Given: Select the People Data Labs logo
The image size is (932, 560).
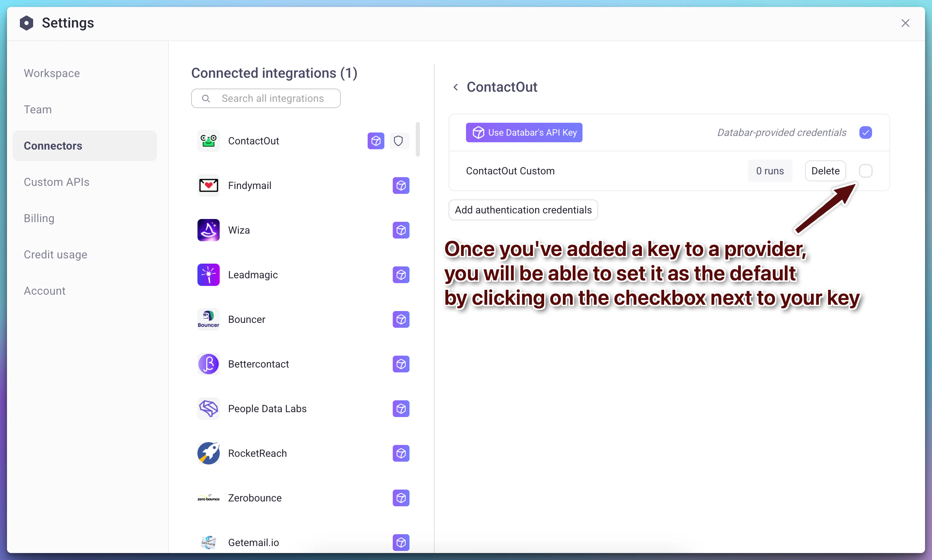Looking at the screenshot, I should coord(208,409).
